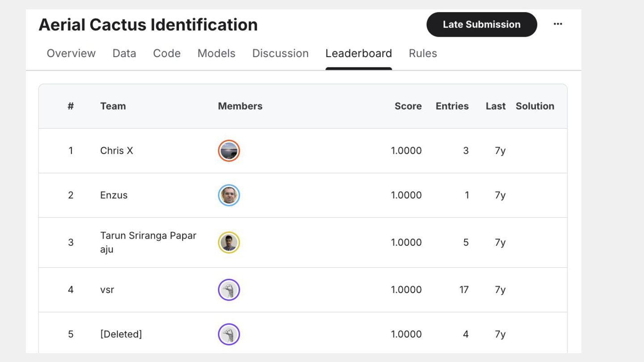The image size is (644, 362).
Task: Click the Team column header
Action: click(x=113, y=106)
